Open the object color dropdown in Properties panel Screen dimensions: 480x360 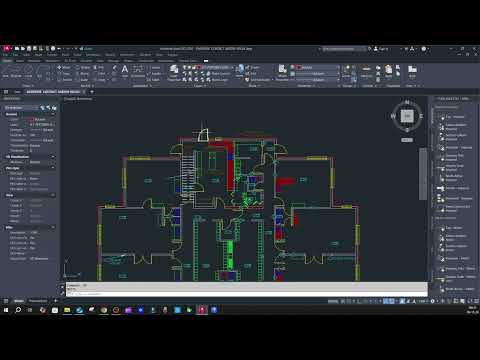[317, 67]
